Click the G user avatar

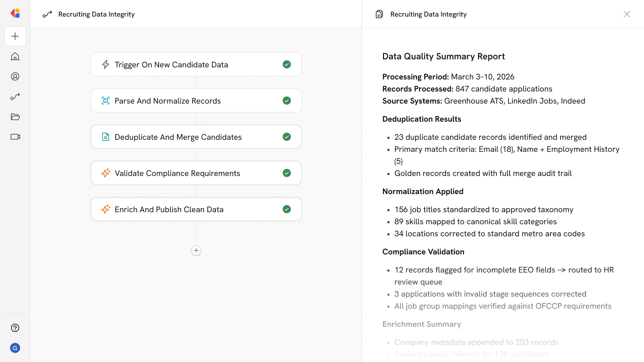pos(15,348)
